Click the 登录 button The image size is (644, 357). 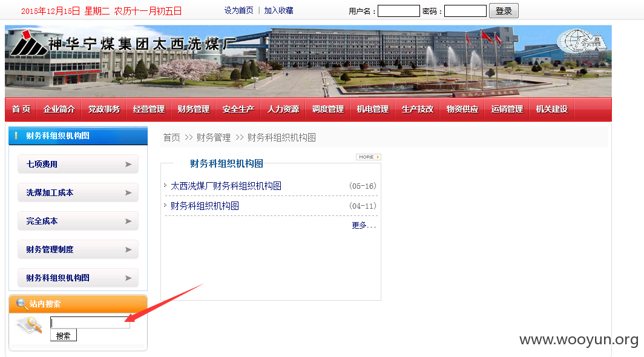(504, 11)
